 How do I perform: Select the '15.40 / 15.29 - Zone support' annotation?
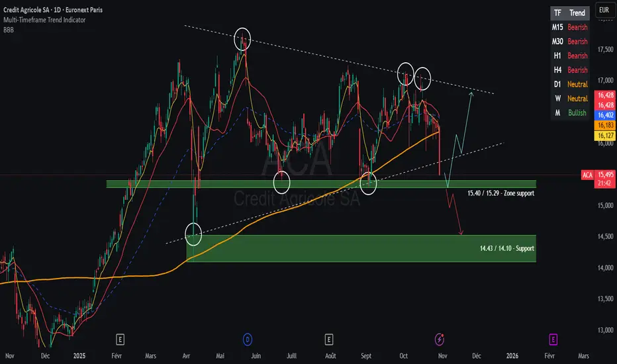pos(500,193)
